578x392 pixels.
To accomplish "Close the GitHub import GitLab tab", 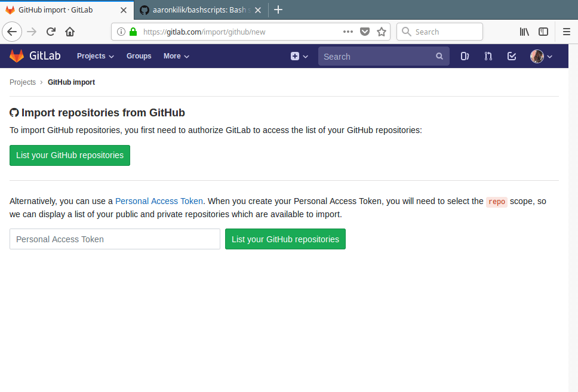I will 124,10.
